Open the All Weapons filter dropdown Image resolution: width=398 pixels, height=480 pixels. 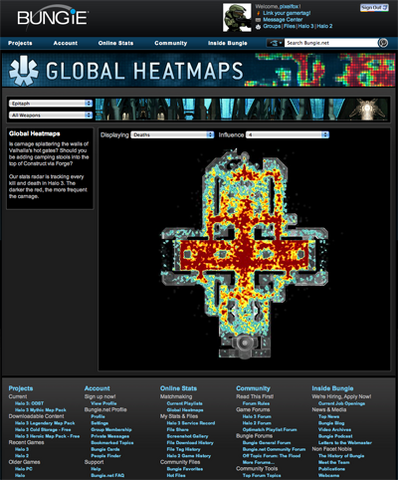[51, 115]
